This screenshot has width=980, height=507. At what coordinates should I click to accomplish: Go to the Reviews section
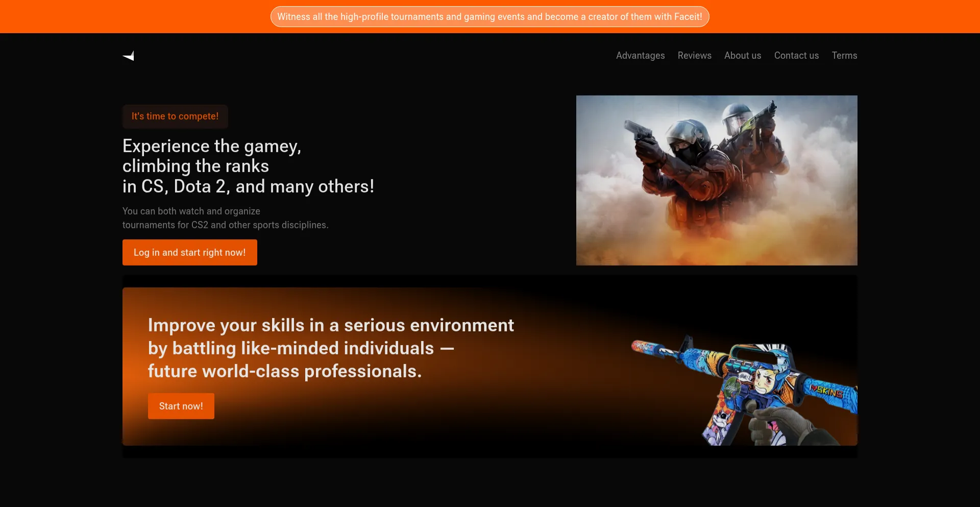click(x=694, y=56)
